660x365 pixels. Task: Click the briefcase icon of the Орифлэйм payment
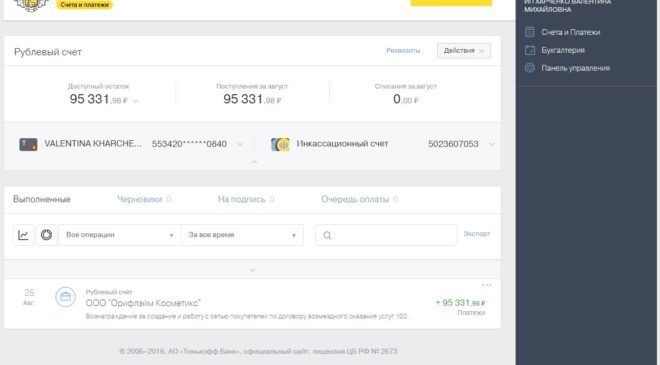pos(66,297)
